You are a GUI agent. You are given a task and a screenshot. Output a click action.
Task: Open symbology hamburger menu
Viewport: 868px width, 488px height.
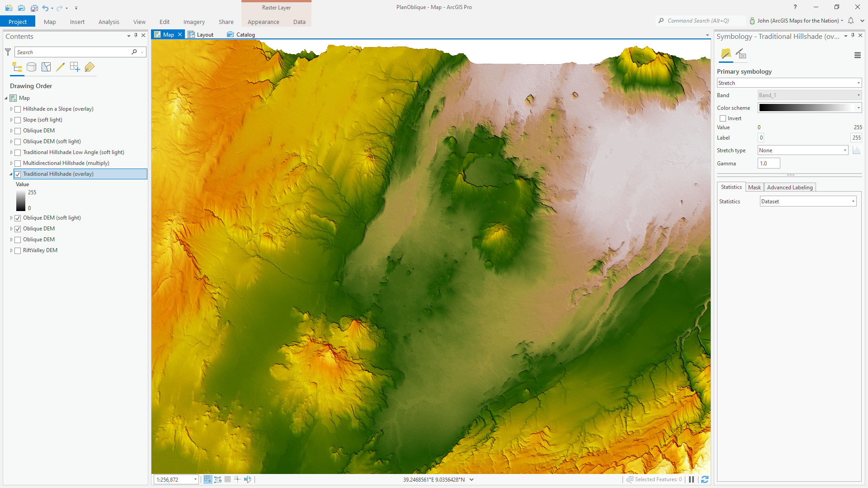(857, 55)
